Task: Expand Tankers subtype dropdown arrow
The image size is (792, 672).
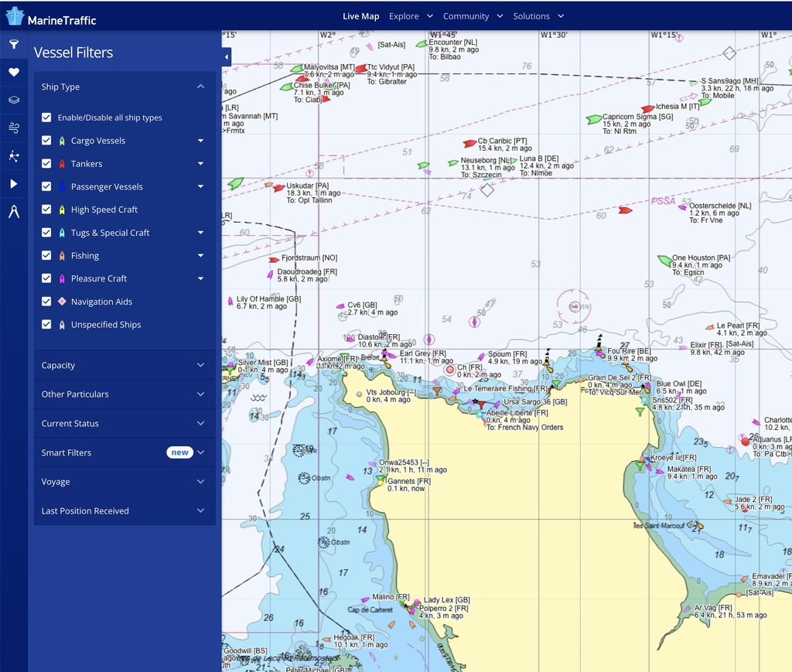Action: coord(200,164)
